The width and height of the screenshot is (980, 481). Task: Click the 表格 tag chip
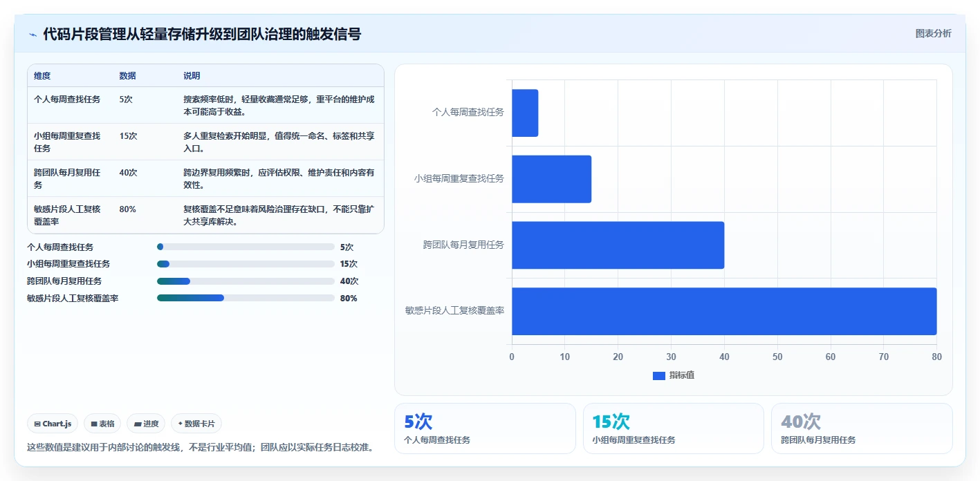pyautogui.click(x=102, y=424)
